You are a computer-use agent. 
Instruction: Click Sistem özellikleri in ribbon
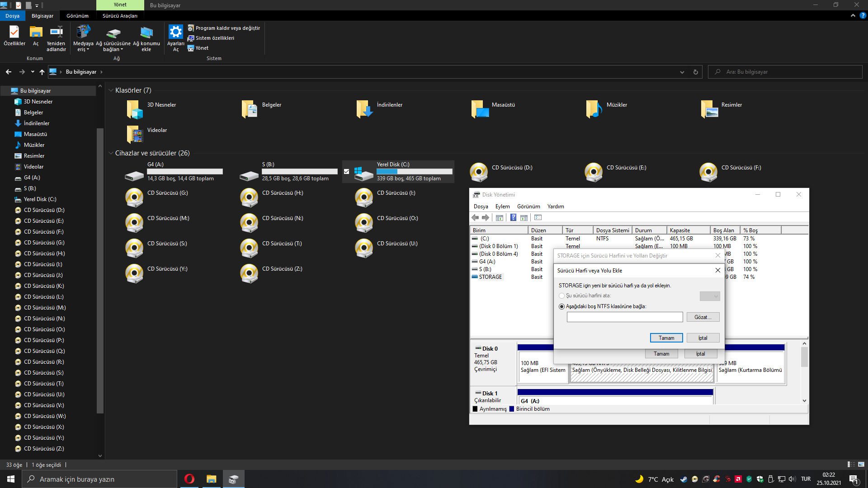tap(215, 38)
